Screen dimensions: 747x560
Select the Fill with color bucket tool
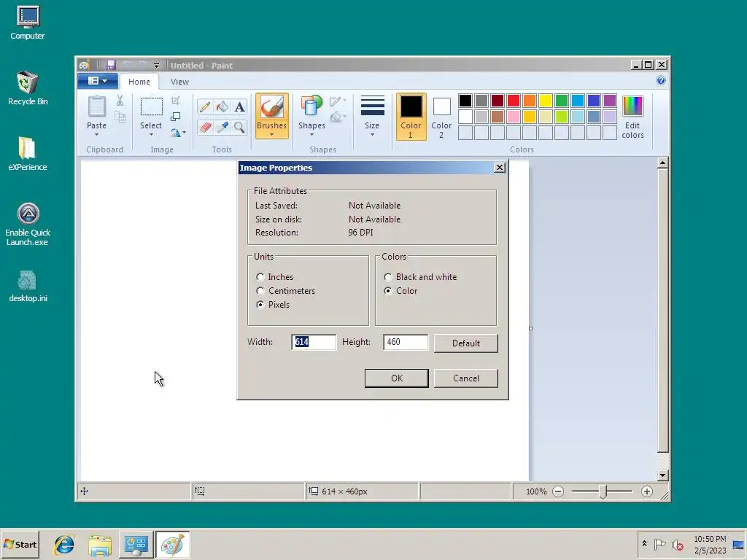[222, 106]
